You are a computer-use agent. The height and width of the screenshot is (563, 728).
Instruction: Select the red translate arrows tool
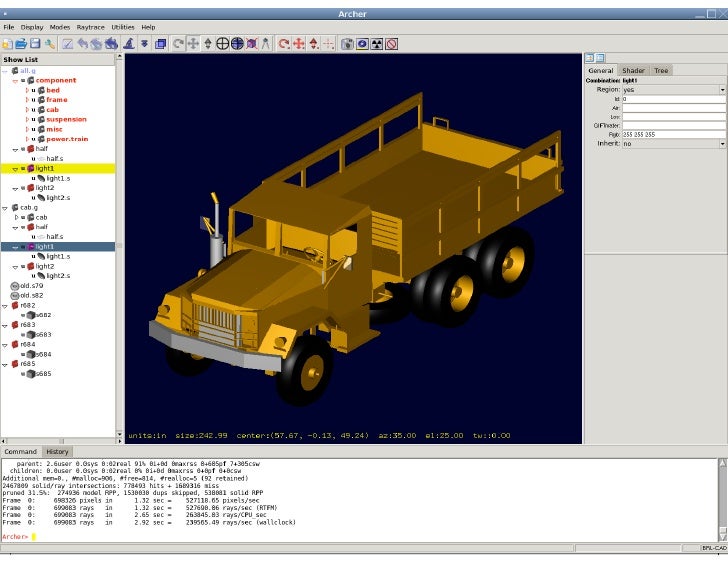coord(299,44)
